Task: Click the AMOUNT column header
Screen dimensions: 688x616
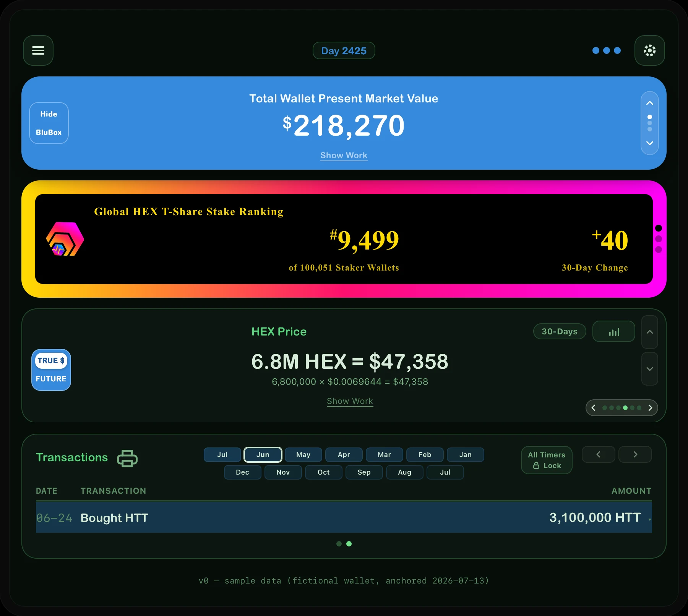Action: (x=631, y=491)
